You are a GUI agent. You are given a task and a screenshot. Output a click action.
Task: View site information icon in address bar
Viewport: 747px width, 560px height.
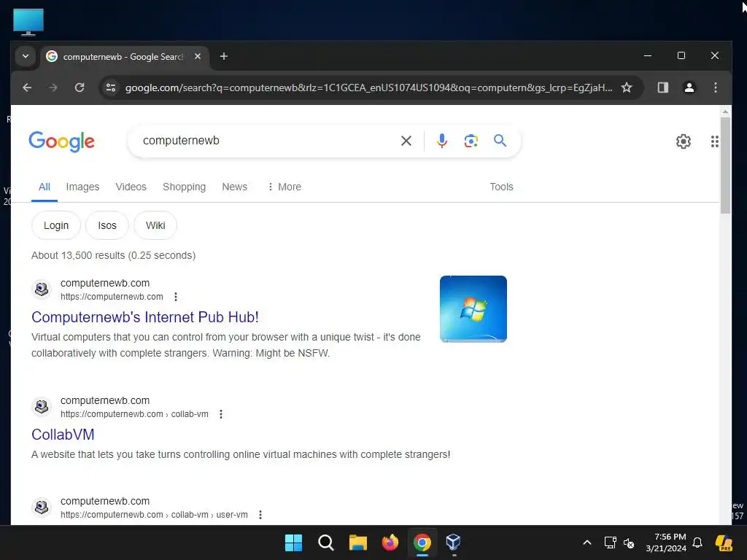tap(111, 87)
